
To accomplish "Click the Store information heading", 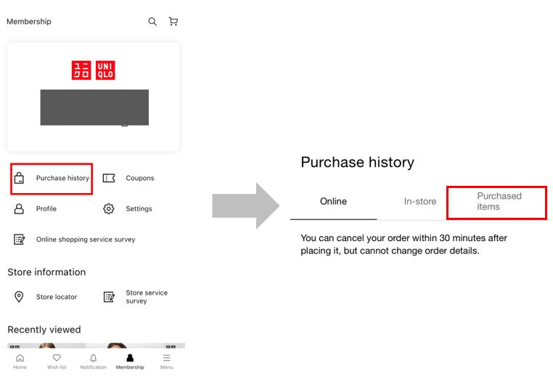I will pyautogui.click(x=46, y=272).
